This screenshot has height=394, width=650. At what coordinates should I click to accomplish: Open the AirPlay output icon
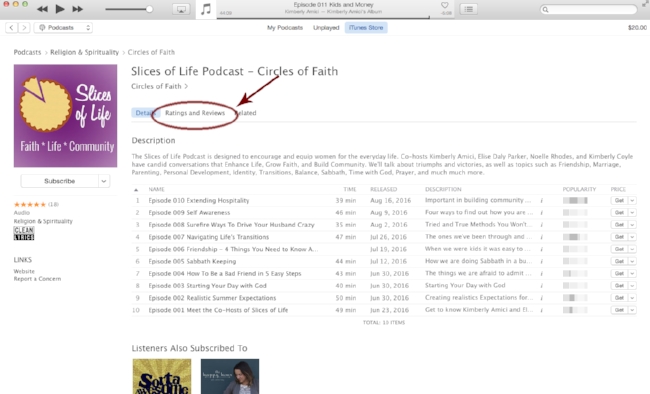tap(181, 9)
